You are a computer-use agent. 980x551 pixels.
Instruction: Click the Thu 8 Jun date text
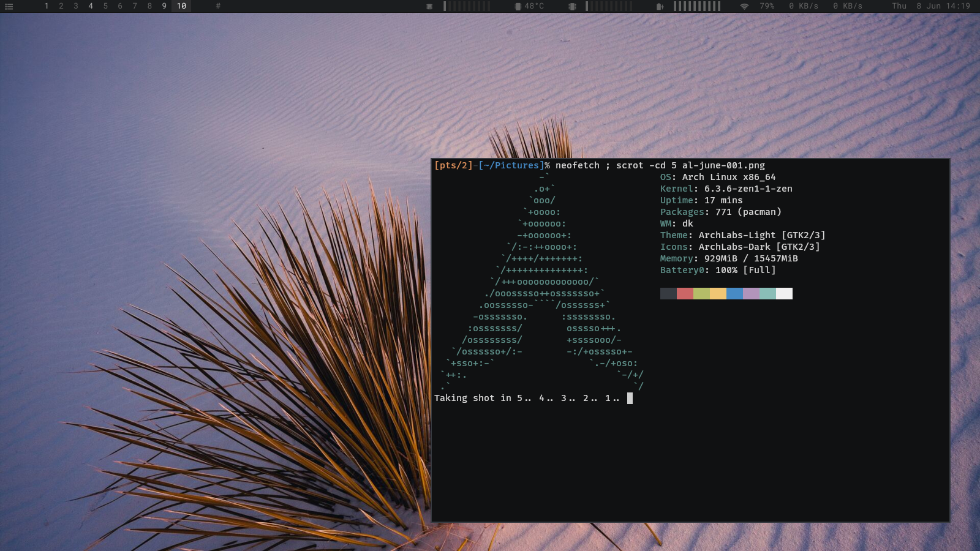point(916,6)
